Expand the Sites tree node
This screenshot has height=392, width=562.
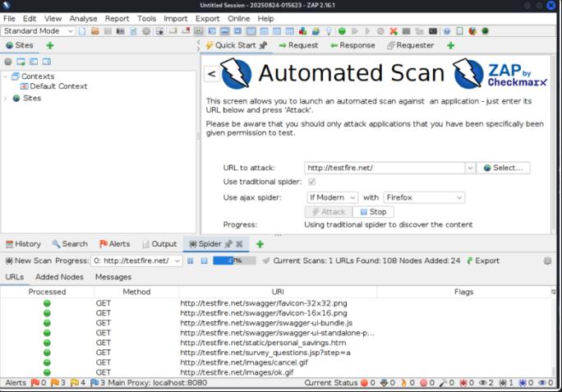pyautogui.click(x=6, y=99)
